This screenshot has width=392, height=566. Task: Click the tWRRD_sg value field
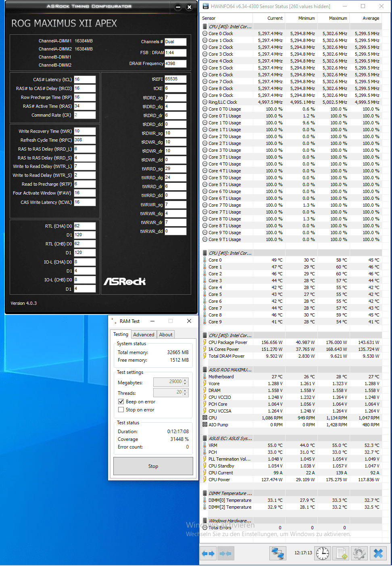tap(175, 169)
